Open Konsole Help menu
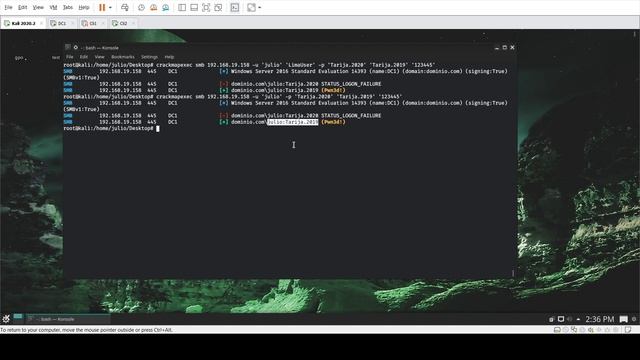 (x=169, y=57)
